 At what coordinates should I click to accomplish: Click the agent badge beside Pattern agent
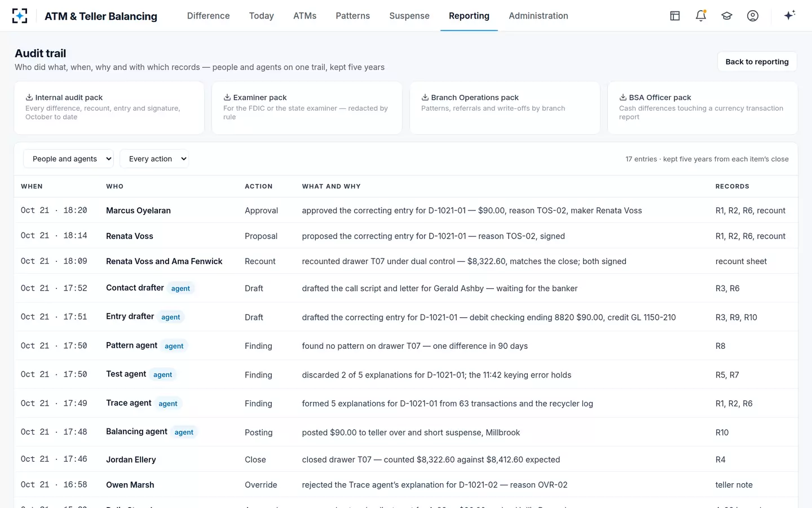(x=174, y=346)
